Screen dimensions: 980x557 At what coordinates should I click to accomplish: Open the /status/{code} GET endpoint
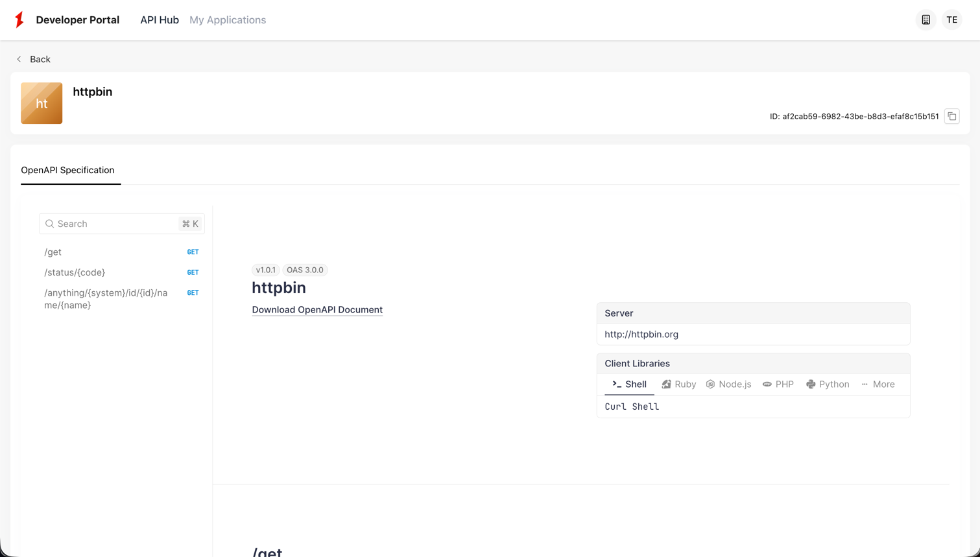click(75, 272)
